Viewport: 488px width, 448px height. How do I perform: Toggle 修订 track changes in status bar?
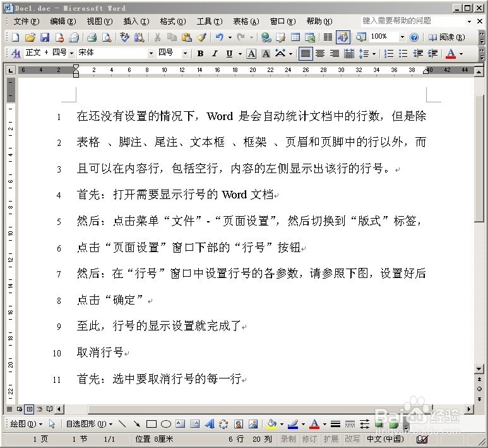[x=309, y=439]
